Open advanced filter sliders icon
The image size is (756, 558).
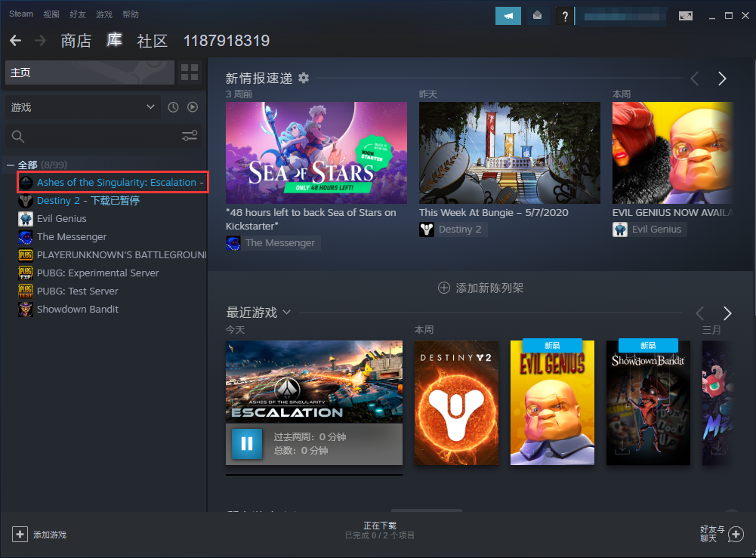click(190, 136)
